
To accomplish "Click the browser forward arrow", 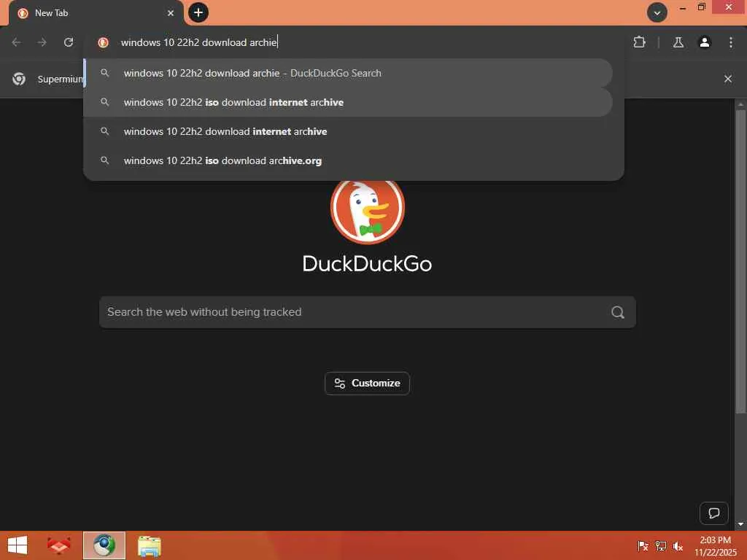I will pos(42,42).
